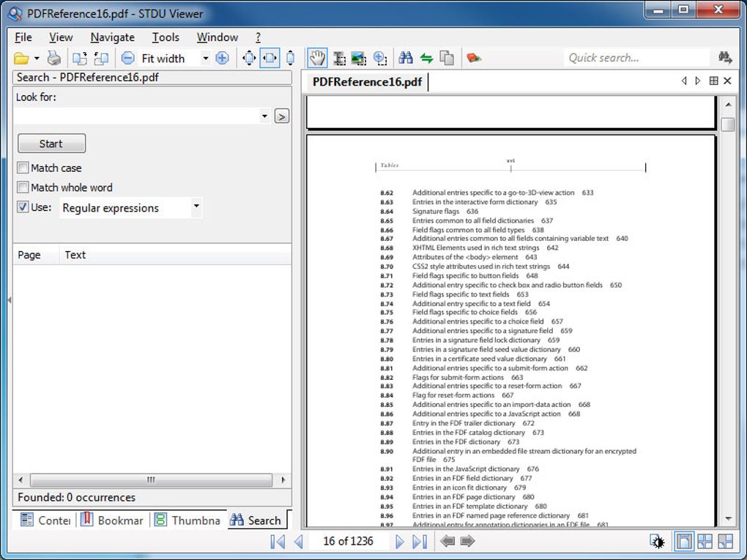Enable the Match case checkbox

[x=23, y=168]
